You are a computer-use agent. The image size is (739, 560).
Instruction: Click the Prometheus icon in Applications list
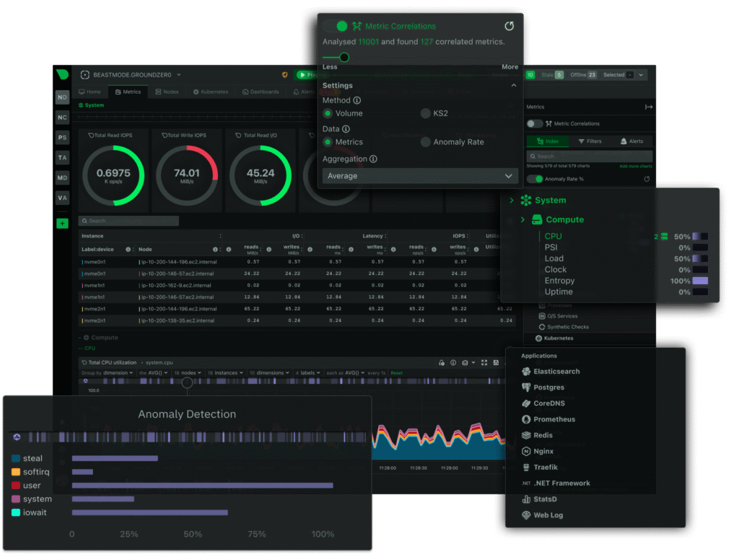point(527,419)
